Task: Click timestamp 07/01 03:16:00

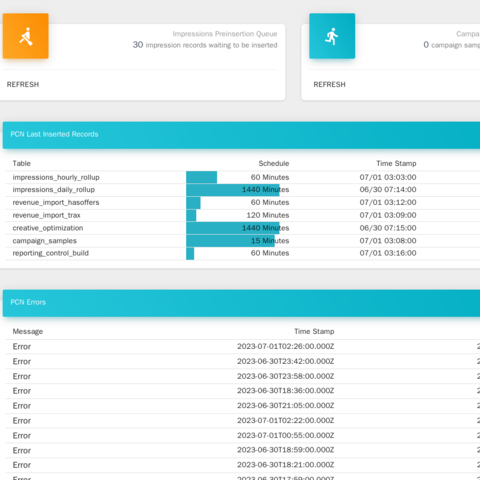Action: click(388, 253)
